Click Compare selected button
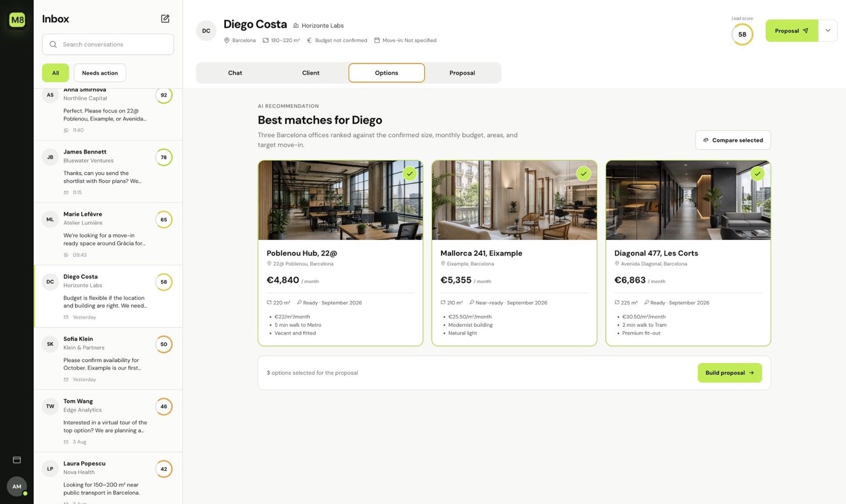Image resolution: width=846 pixels, height=504 pixels. click(x=733, y=140)
